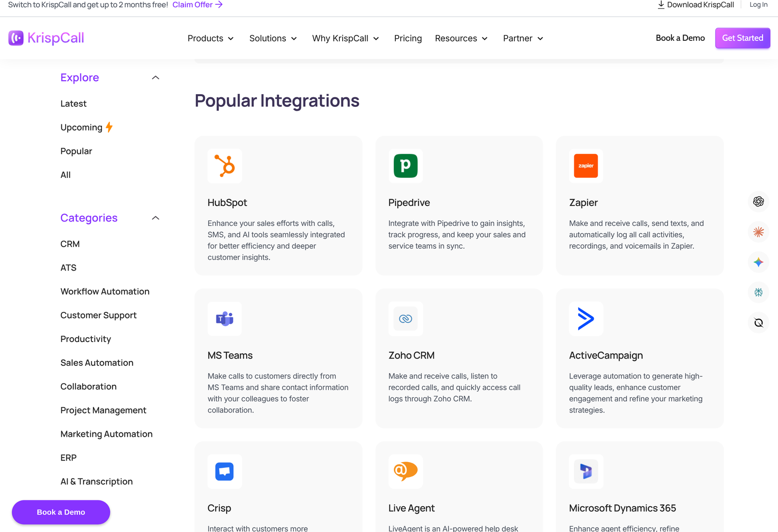Filter by Marketing Automation category
Viewport: 778px width, 532px height.
point(106,434)
